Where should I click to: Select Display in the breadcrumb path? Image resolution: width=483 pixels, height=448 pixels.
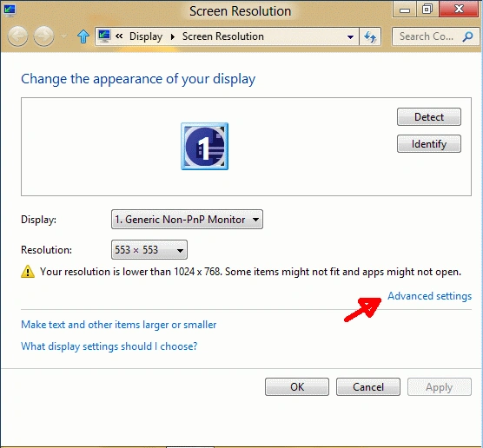pos(146,36)
